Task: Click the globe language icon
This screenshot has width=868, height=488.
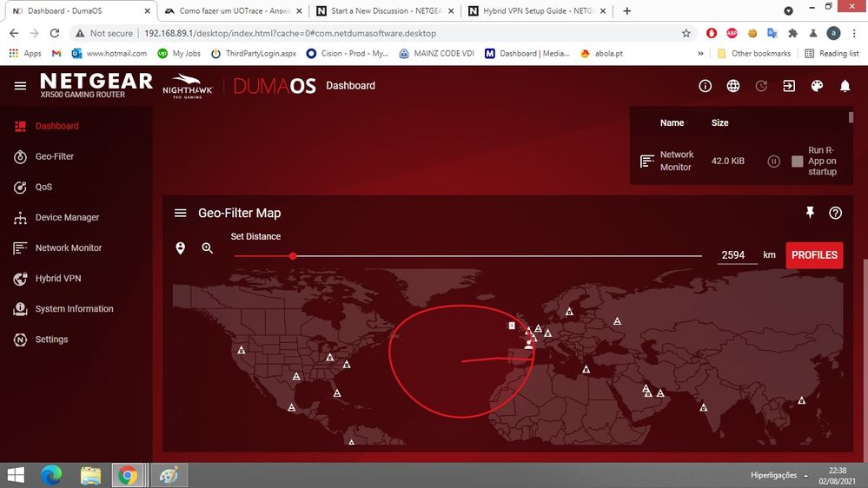Action: (733, 86)
